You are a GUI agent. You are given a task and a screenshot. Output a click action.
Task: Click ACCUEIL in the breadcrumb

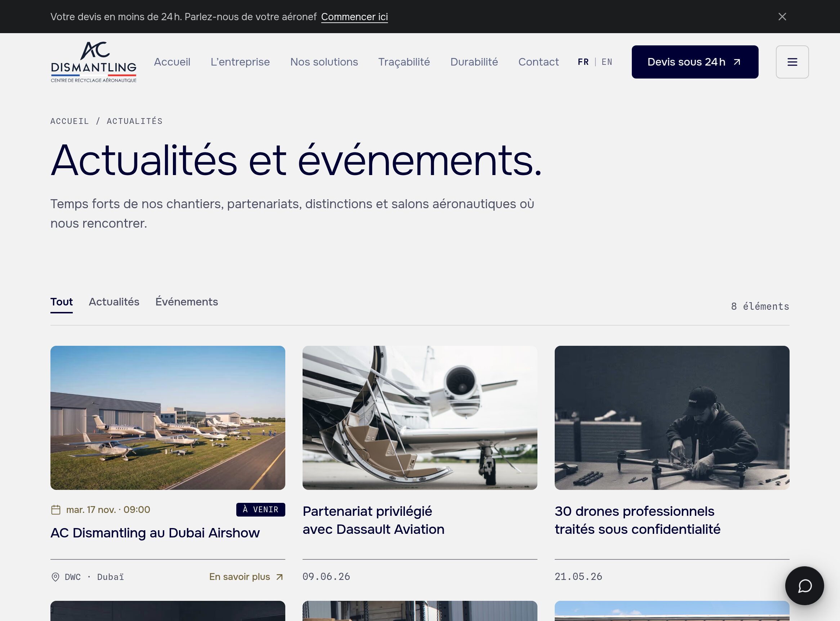(x=70, y=121)
